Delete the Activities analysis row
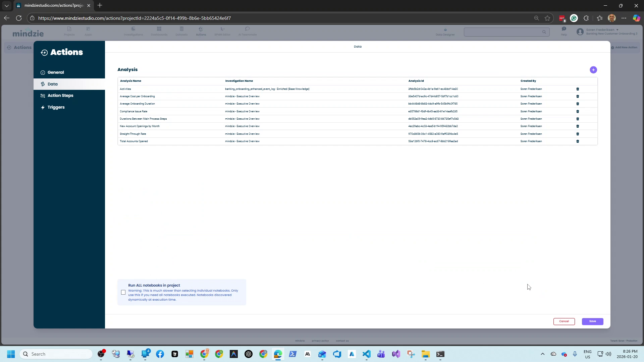Screen dimensions: 644x362 click(578, 89)
